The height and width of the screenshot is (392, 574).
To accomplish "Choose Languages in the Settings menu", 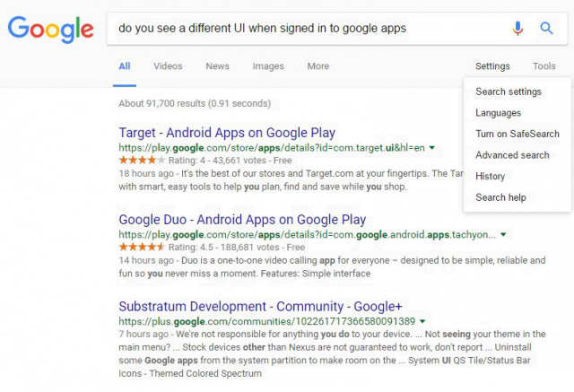I will [x=498, y=113].
